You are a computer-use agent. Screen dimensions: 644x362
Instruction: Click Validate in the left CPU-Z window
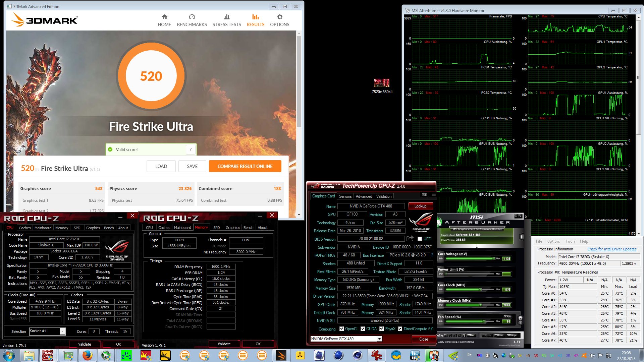[x=85, y=344]
